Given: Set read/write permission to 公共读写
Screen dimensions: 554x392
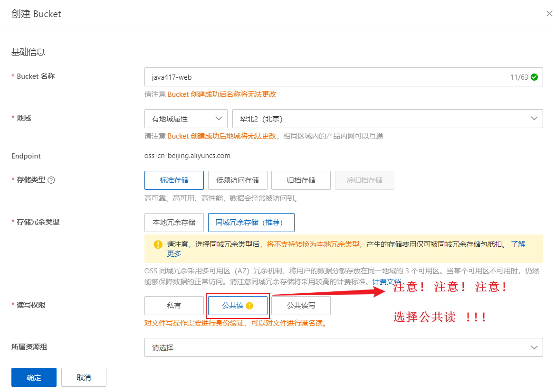Looking at the screenshot, I should (301, 306).
